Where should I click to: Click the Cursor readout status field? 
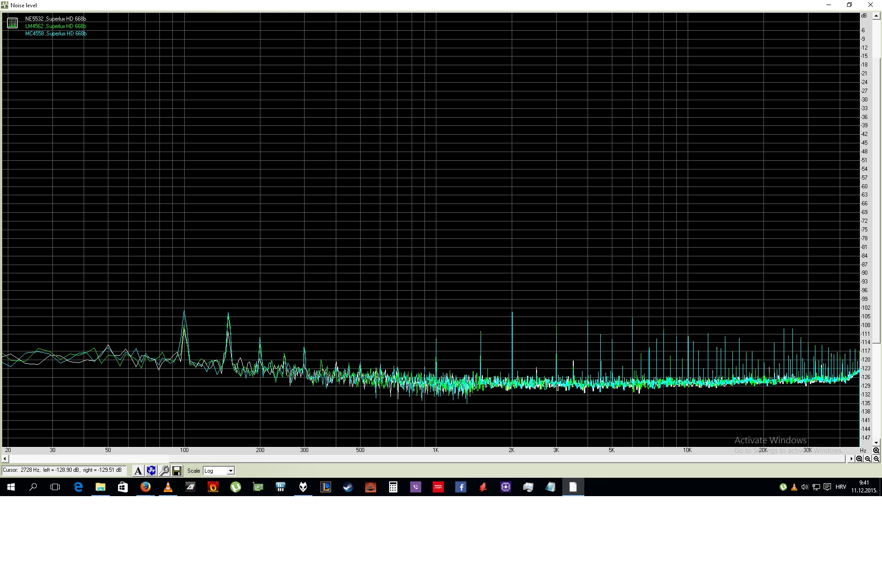tap(64, 470)
